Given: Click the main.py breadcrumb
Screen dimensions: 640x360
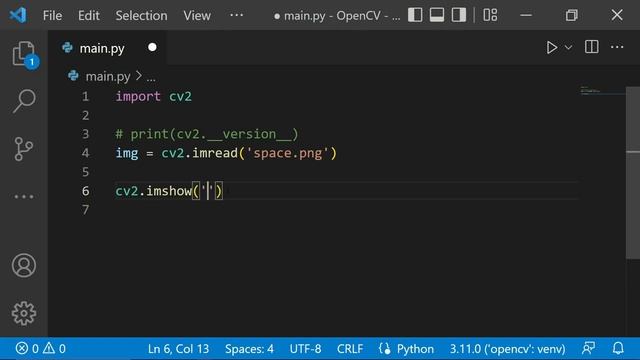Looking at the screenshot, I should (x=108, y=76).
